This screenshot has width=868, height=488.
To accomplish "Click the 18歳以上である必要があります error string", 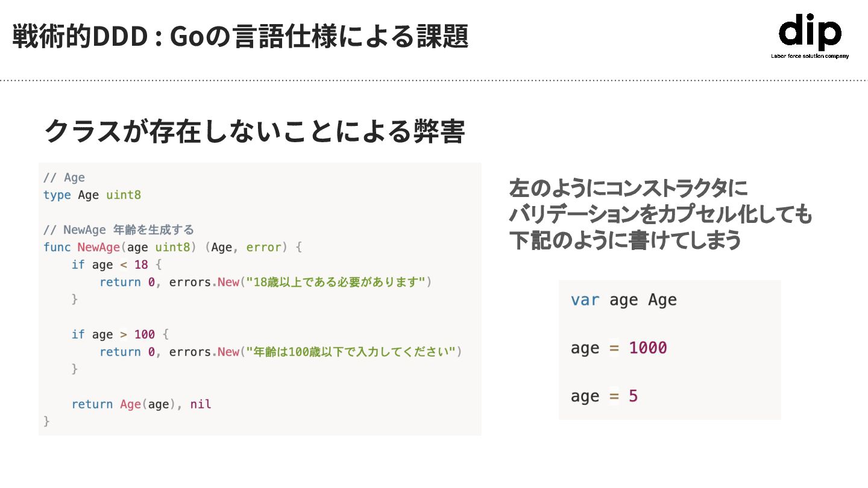I will [x=336, y=282].
